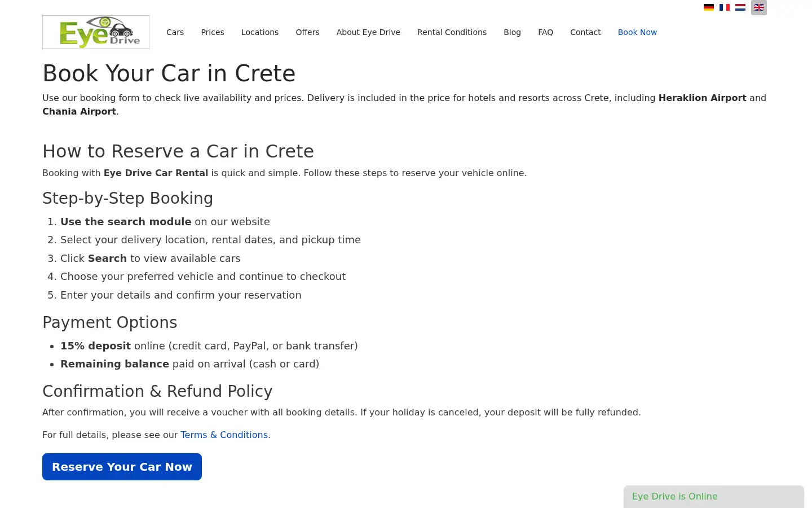Follow the Terms & Conditions link
Image resolution: width=812 pixels, height=508 pixels.
click(224, 435)
